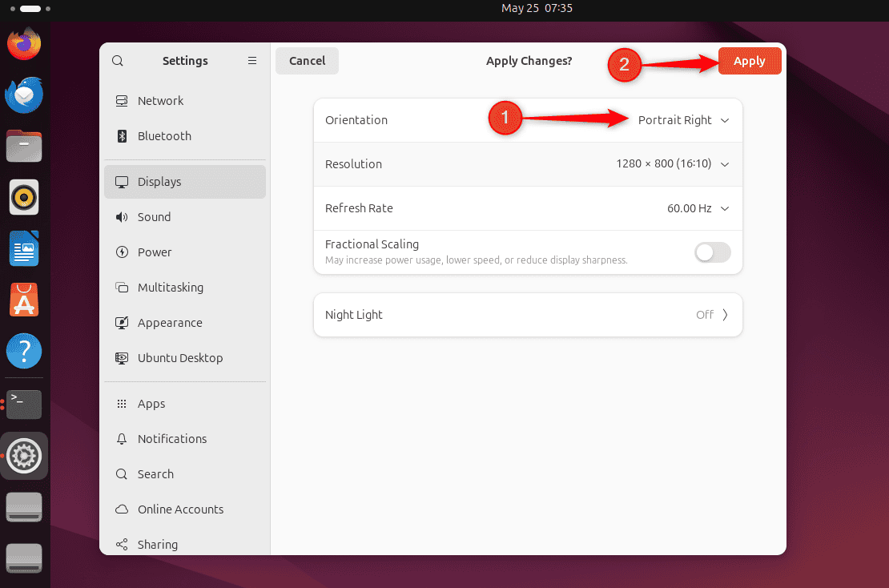
Task: Disable Fractional Scaling
Action: click(711, 252)
